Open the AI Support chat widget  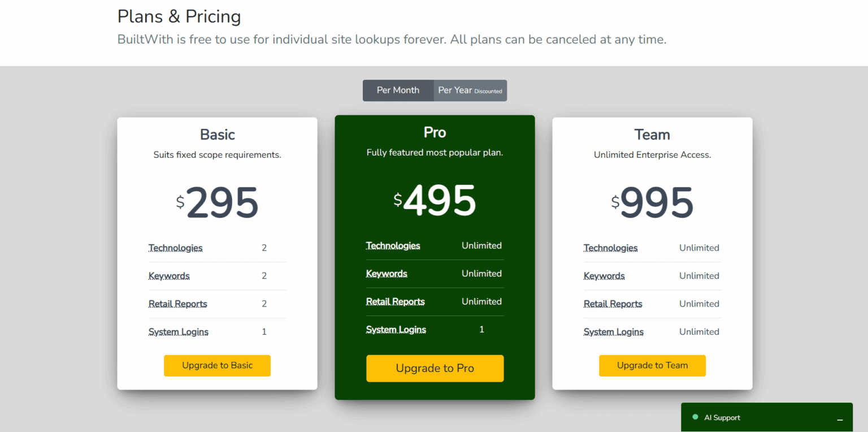pyautogui.click(x=722, y=417)
